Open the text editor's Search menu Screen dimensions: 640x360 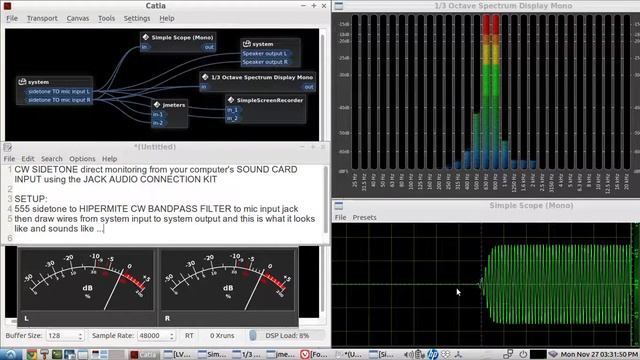[51, 159]
